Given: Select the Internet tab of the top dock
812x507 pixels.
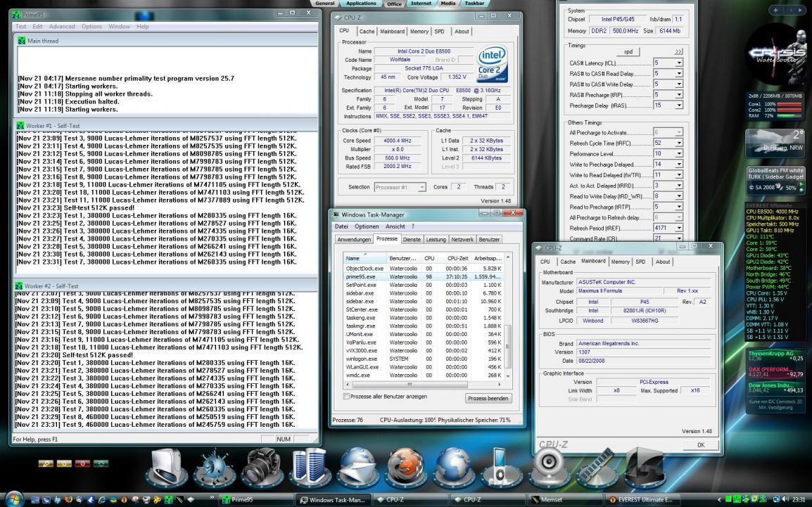Looking at the screenshot, I should pos(421,3).
